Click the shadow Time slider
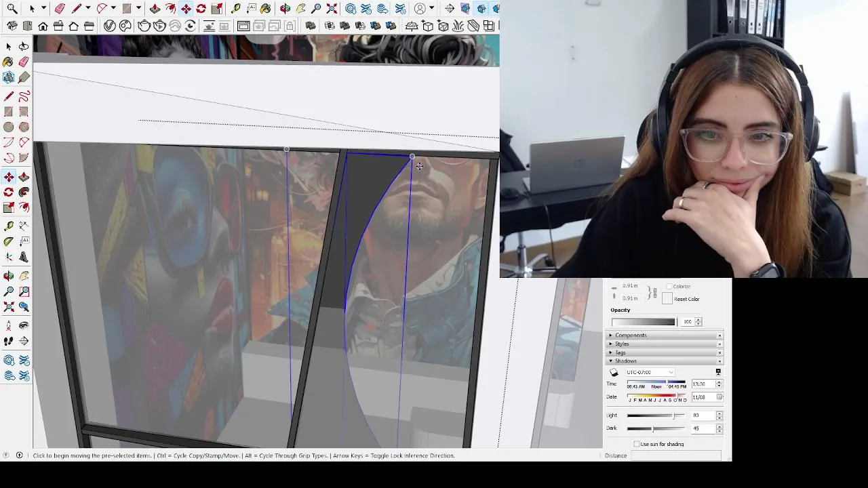 click(x=656, y=382)
